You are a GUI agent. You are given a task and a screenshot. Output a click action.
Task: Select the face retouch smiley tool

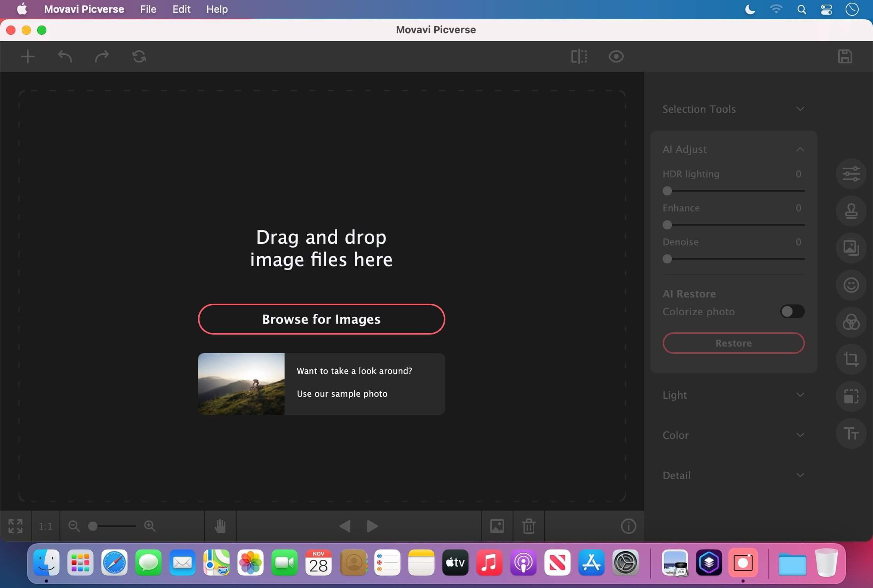[852, 285]
